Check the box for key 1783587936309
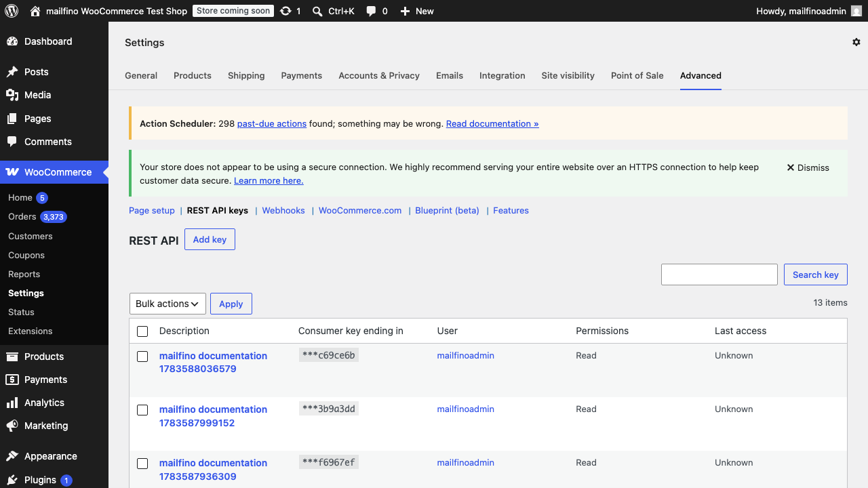This screenshot has height=488, width=868. coord(142,464)
